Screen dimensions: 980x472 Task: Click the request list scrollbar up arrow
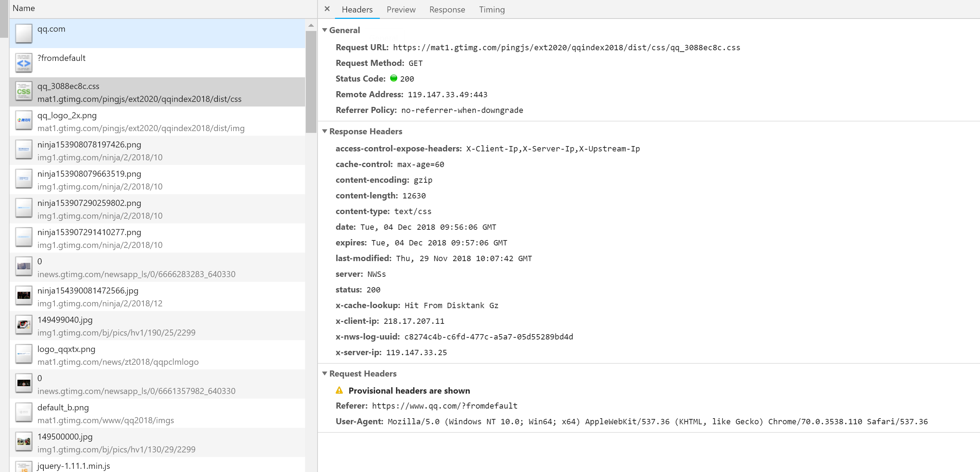point(311,26)
